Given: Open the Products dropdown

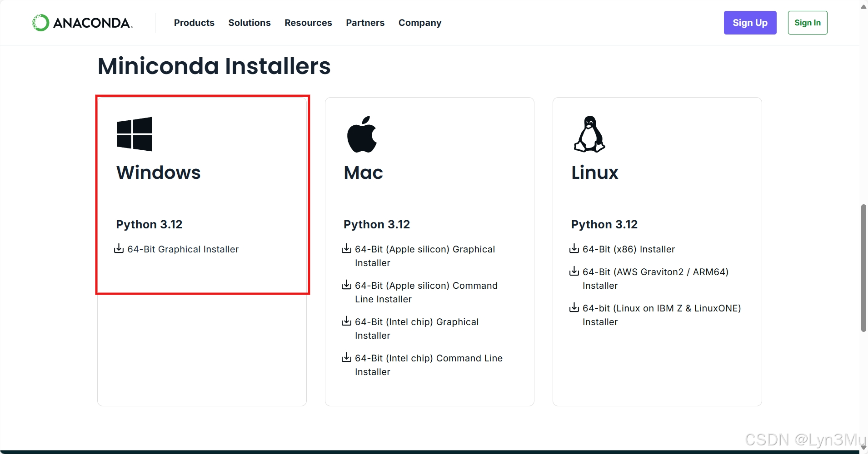Looking at the screenshot, I should [194, 23].
